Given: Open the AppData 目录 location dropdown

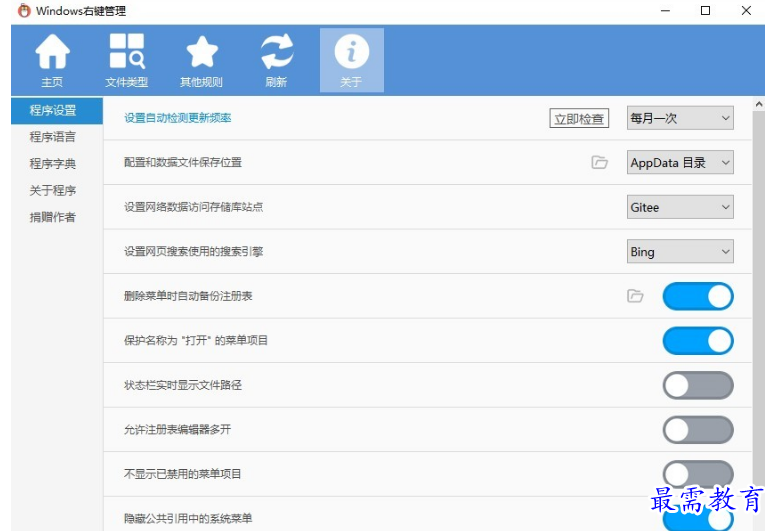Looking at the screenshot, I should click(x=680, y=162).
